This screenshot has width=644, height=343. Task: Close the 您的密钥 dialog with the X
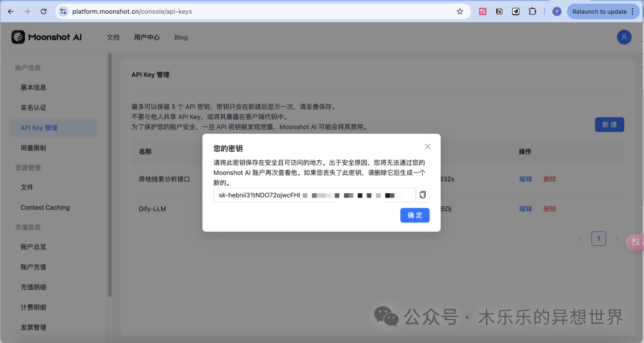pyautogui.click(x=428, y=147)
